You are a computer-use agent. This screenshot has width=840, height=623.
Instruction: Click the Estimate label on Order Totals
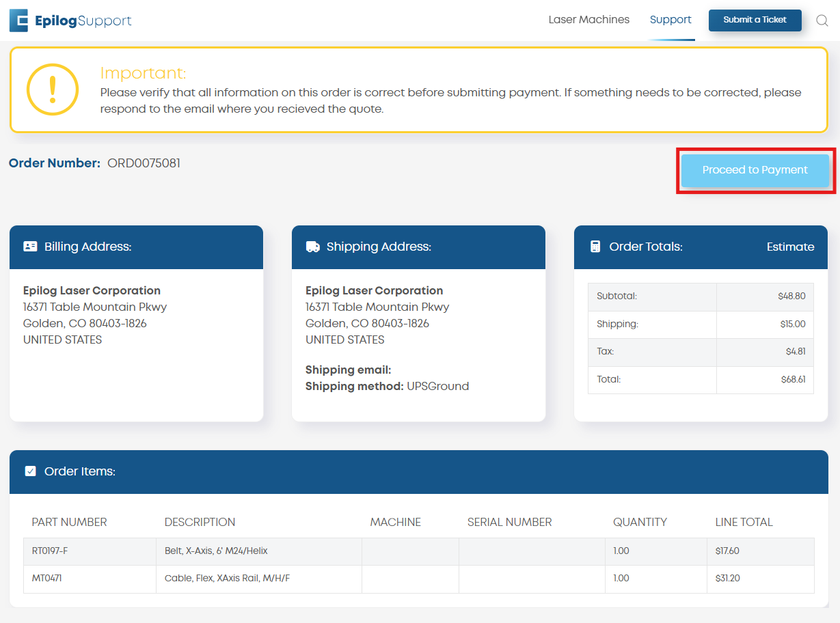(790, 247)
